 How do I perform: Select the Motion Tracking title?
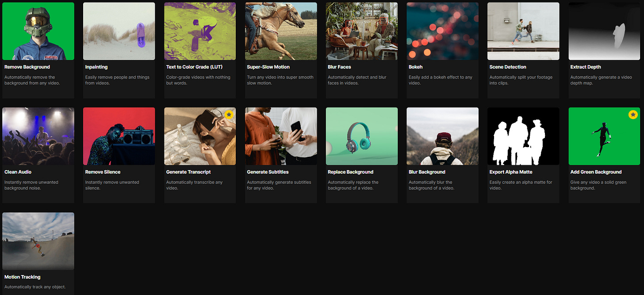(23, 277)
